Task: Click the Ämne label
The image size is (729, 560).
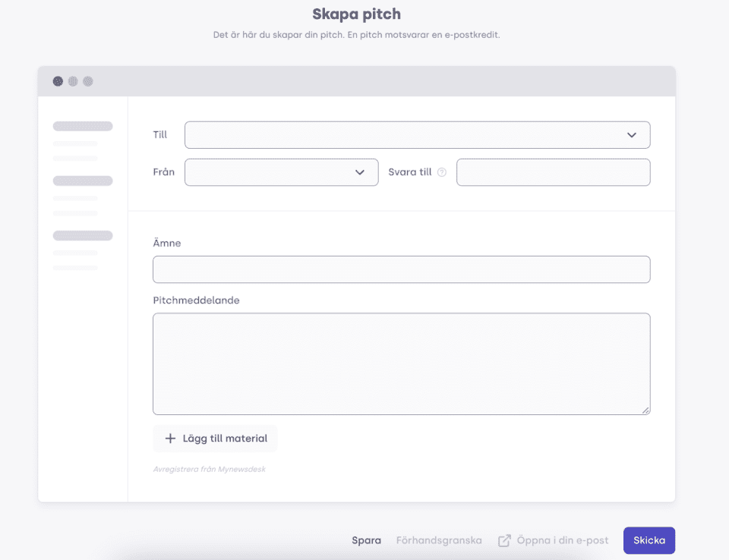Action: point(167,243)
